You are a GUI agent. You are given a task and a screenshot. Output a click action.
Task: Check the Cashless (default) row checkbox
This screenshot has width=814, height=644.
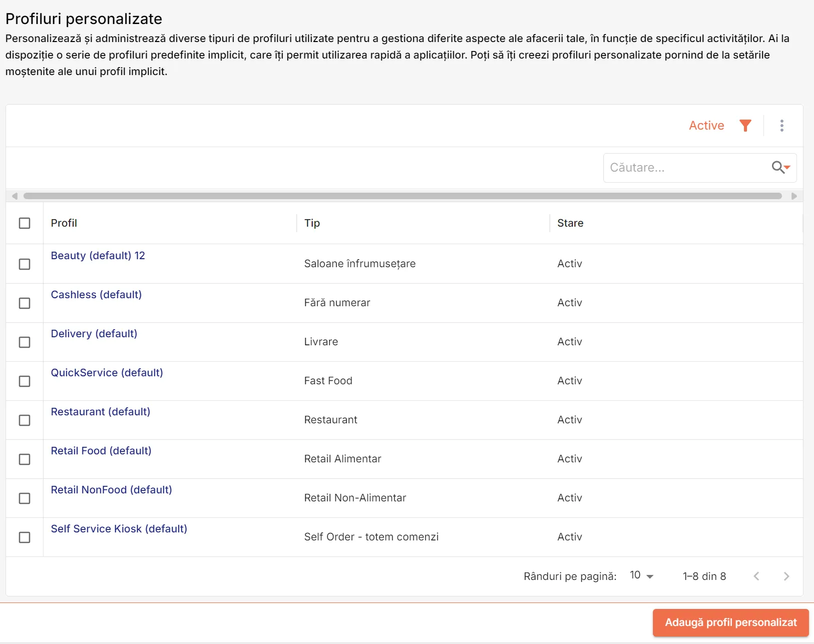pos(25,303)
